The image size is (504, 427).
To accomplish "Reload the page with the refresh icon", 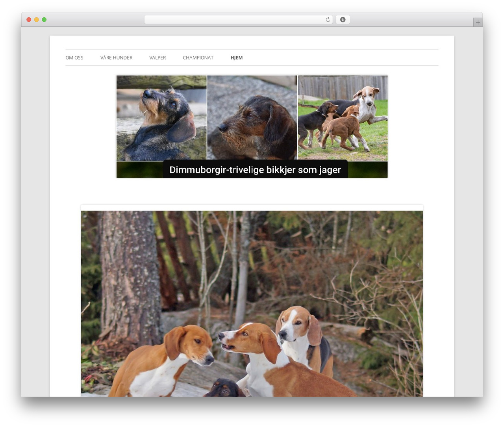I will click(x=328, y=20).
